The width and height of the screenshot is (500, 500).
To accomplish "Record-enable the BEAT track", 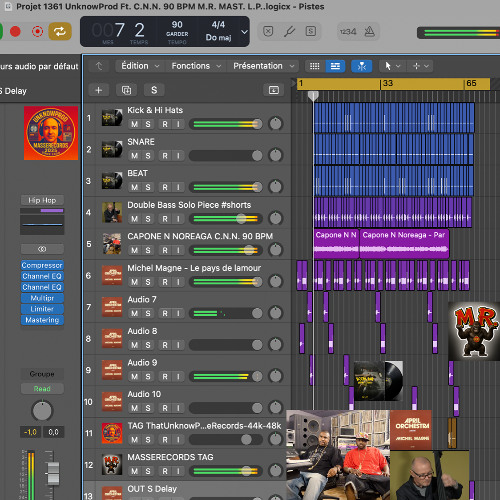I will pyautogui.click(x=165, y=187).
